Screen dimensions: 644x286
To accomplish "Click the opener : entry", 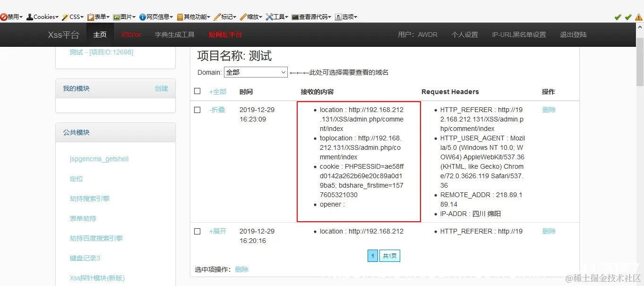I will [x=332, y=204].
